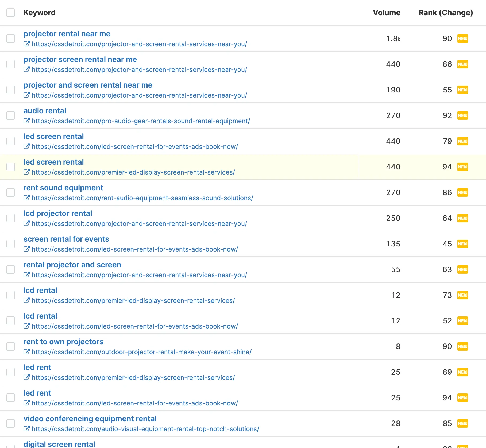Screen dimensions: 486x448
Task: Select checkbox for 'rental projector and screen'
Action: [11, 269]
